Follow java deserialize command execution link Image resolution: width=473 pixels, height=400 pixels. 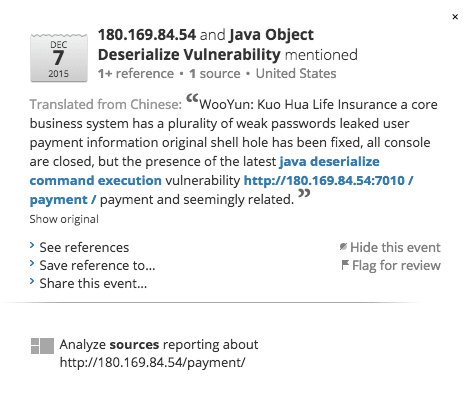pos(204,171)
